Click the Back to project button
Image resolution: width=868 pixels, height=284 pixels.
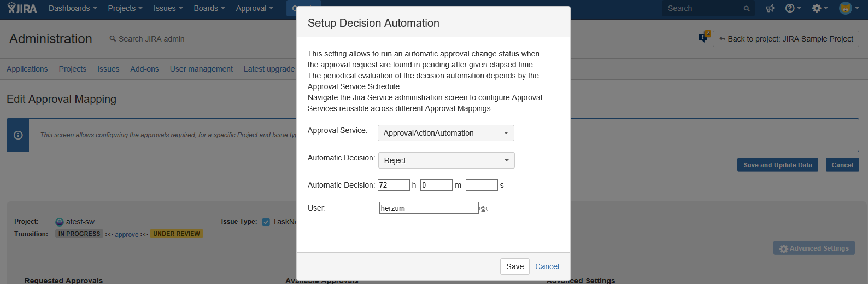click(x=785, y=39)
